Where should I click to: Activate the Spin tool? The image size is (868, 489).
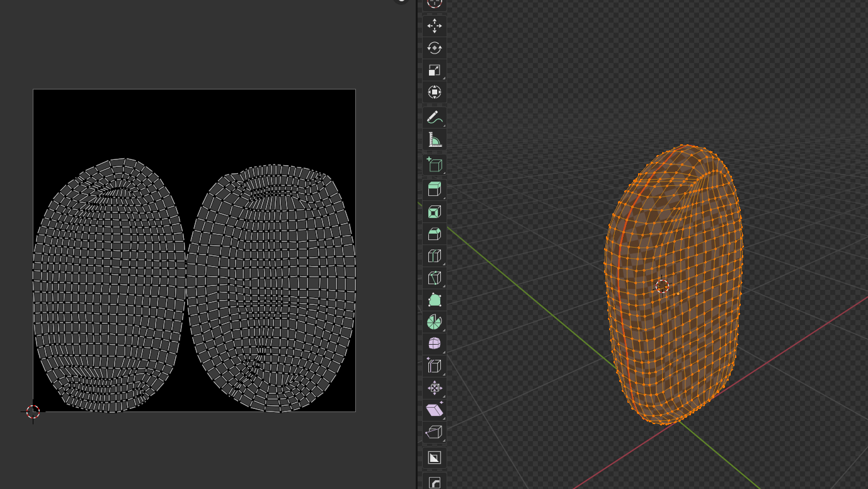435,322
